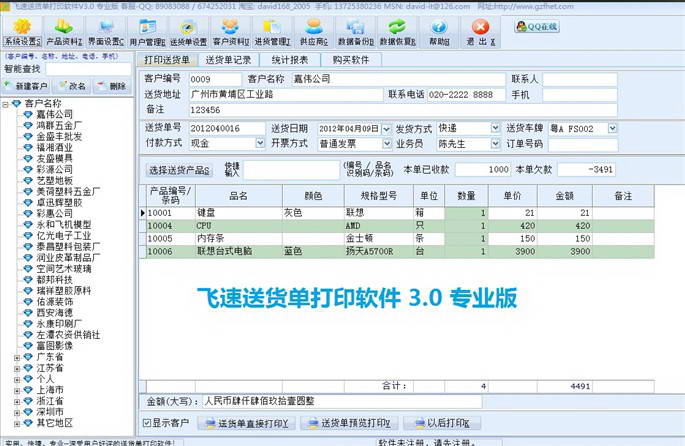
Task: Open 系统设置 toolbar icon
Action: click(x=22, y=32)
